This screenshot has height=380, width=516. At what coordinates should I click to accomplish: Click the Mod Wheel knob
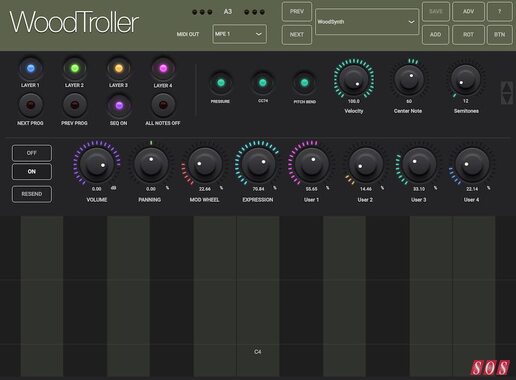click(x=204, y=165)
